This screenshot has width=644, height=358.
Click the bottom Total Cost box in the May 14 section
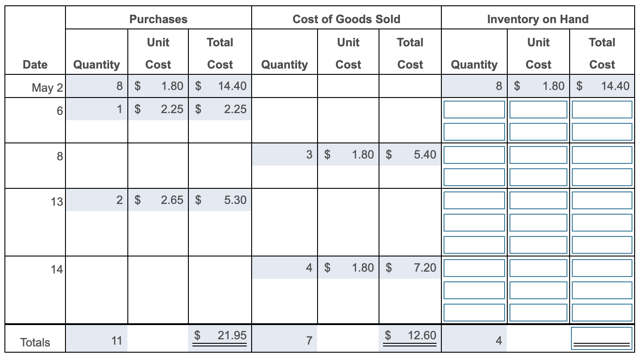602,313
